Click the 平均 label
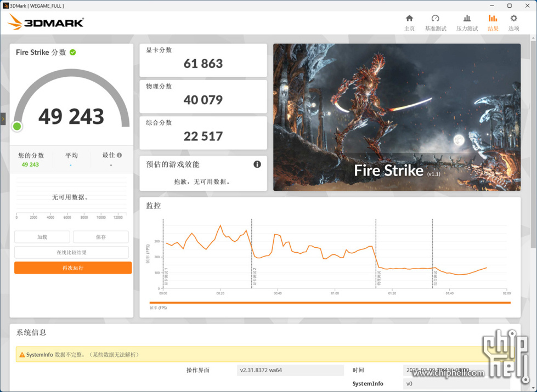Screen dimensions: 537x392 click(x=71, y=156)
